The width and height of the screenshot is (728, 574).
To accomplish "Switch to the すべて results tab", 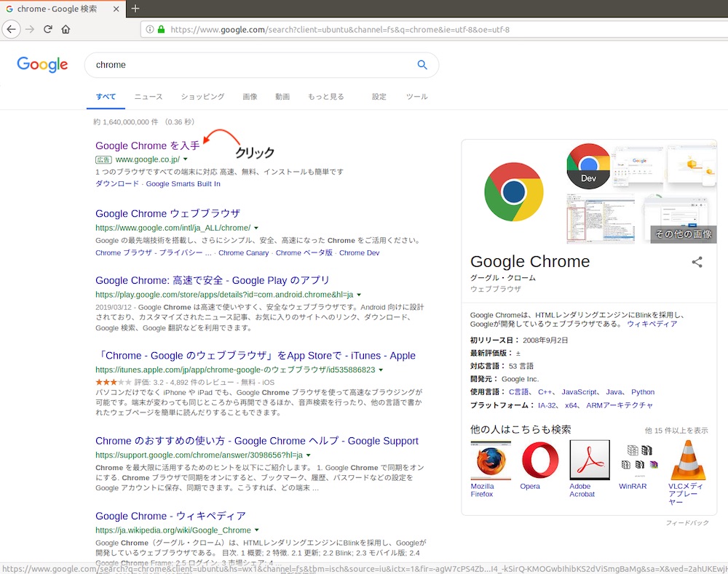I will (106, 97).
